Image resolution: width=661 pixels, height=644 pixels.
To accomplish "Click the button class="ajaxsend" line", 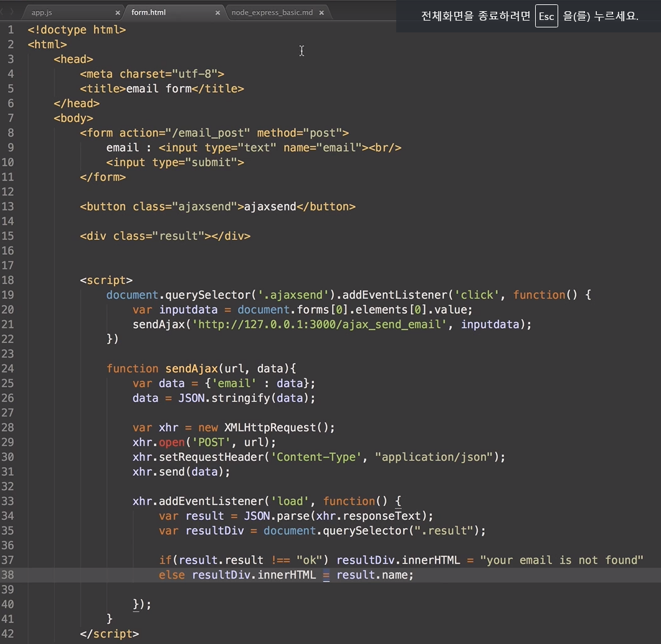I will [x=217, y=207].
